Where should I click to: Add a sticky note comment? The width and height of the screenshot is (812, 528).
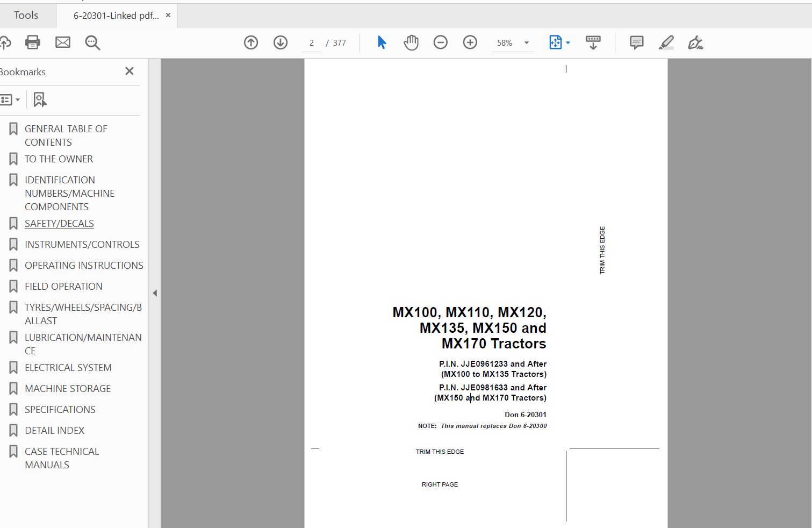coord(637,42)
